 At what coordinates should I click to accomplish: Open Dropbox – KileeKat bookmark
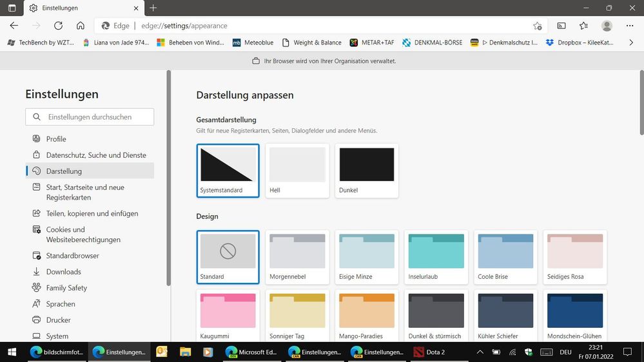coord(580,43)
